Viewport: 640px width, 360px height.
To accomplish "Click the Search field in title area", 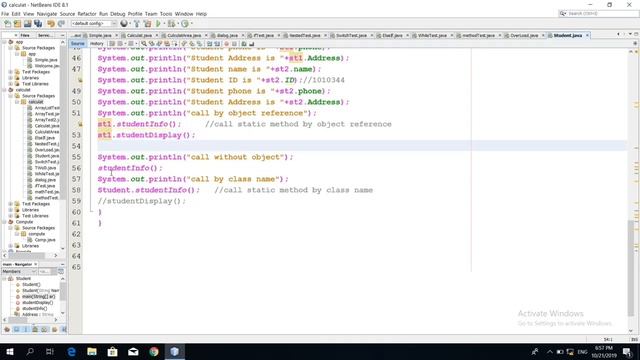I will tap(598, 13).
